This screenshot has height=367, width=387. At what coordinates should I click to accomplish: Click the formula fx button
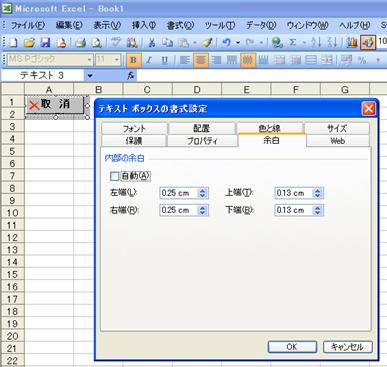(x=131, y=76)
